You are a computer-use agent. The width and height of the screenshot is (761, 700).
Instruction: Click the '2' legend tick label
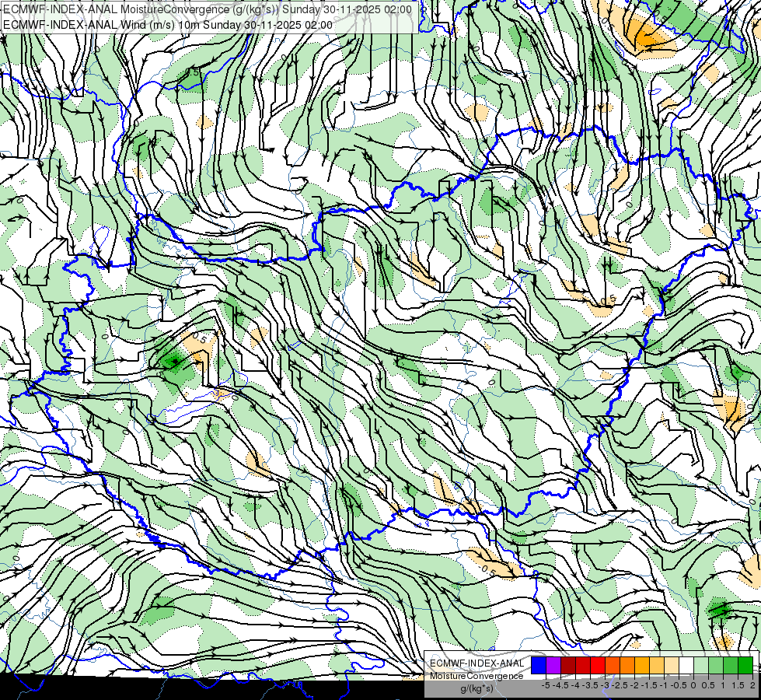[x=752, y=685]
